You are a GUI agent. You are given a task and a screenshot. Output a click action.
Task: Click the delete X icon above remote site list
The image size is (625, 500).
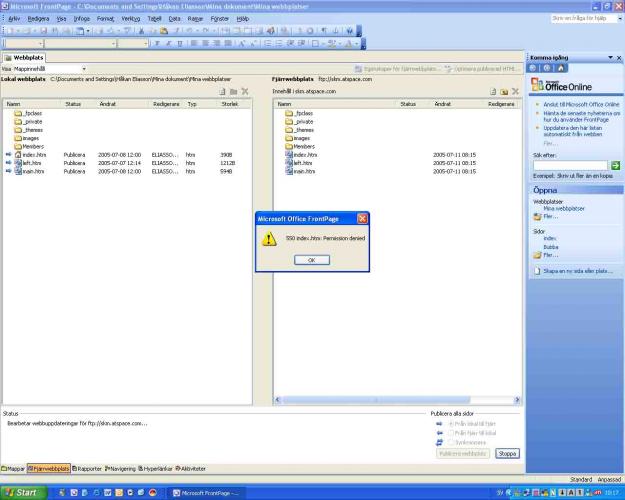pyautogui.click(x=514, y=91)
